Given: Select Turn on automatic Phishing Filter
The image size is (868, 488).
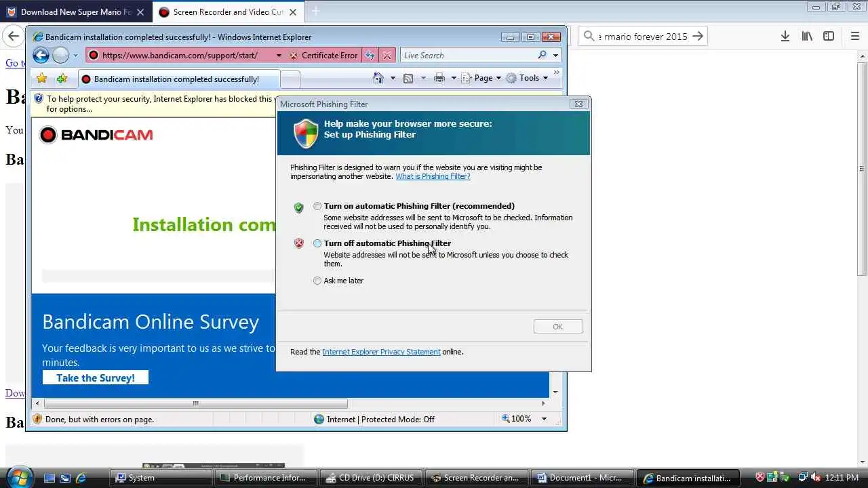Looking at the screenshot, I should coord(317,206).
